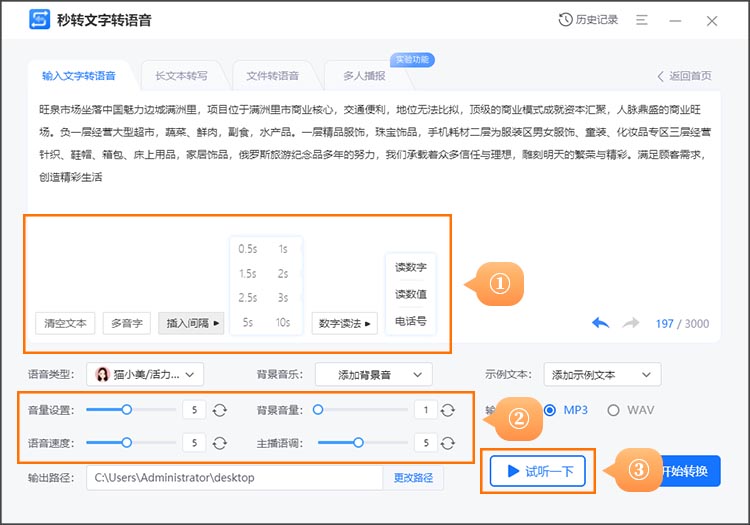The width and height of the screenshot is (750, 525).
Task: Open the 历史记录 history panel
Action: click(588, 20)
